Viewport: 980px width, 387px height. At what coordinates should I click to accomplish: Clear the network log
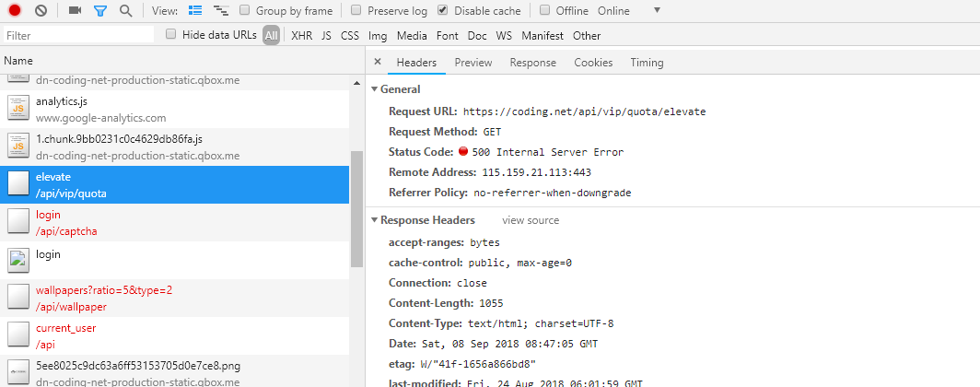coord(41,11)
